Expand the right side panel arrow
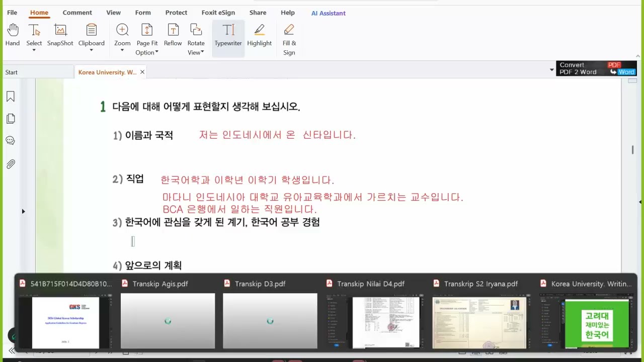644x362 pixels. 640,202
